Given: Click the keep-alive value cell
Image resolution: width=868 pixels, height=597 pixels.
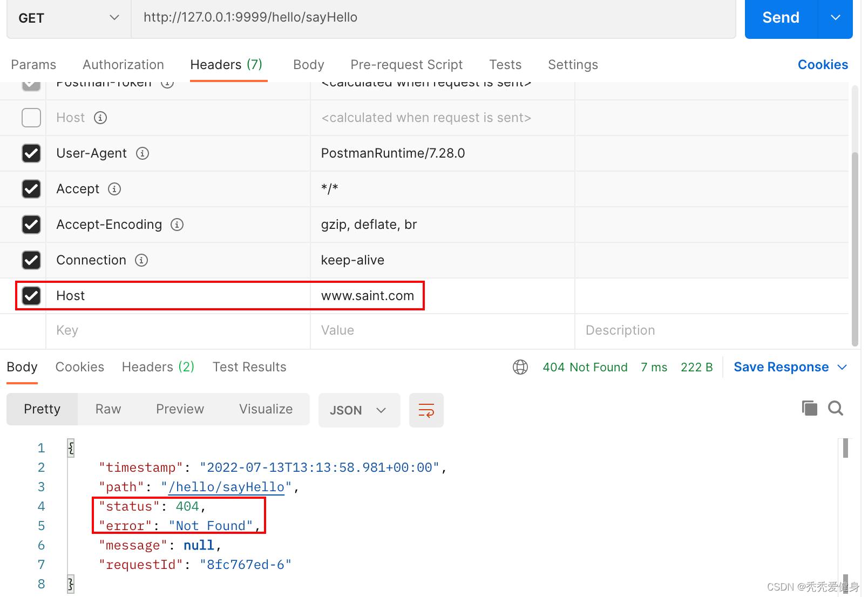Looking at the screenshot, I should 443,260.
